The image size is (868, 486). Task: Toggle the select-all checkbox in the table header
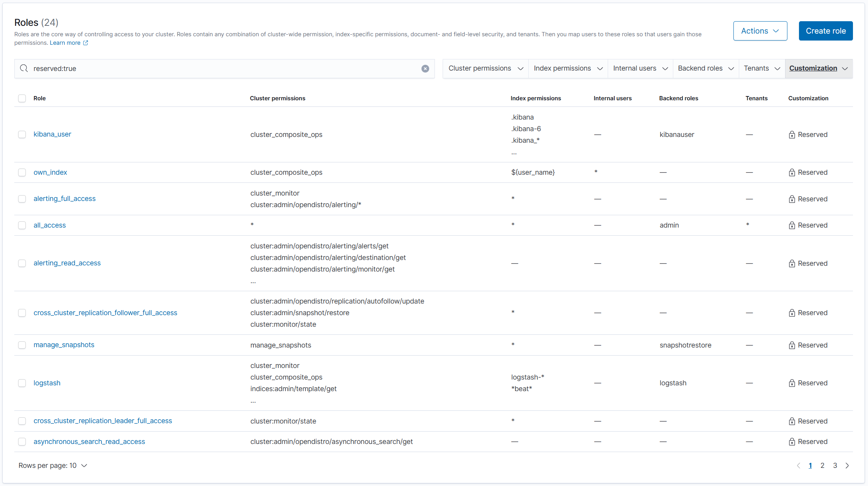[22, 98]
